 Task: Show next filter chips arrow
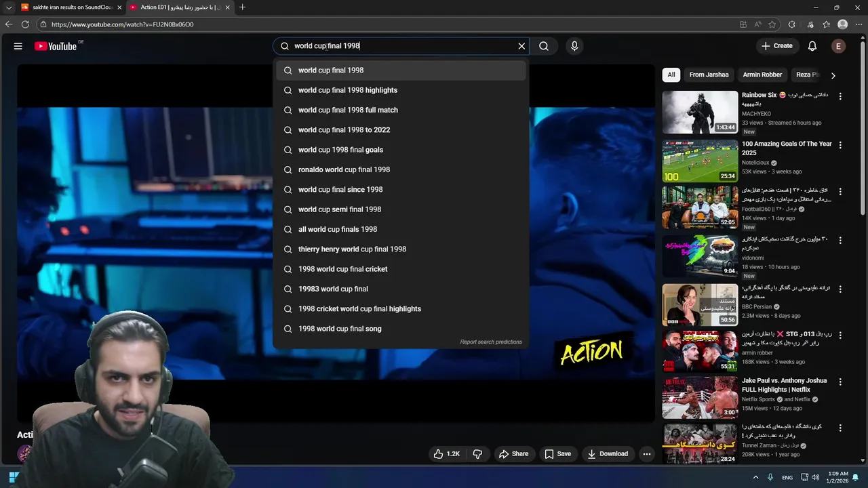point(833,75)
